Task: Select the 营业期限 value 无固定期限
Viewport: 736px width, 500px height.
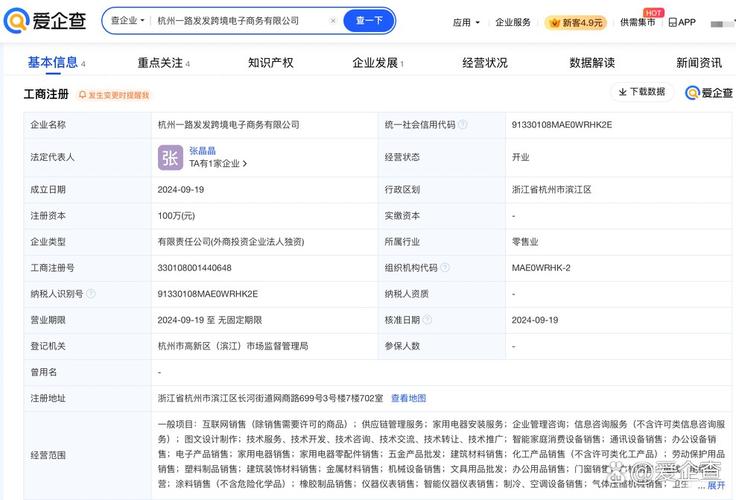Action: click(239, 320)
